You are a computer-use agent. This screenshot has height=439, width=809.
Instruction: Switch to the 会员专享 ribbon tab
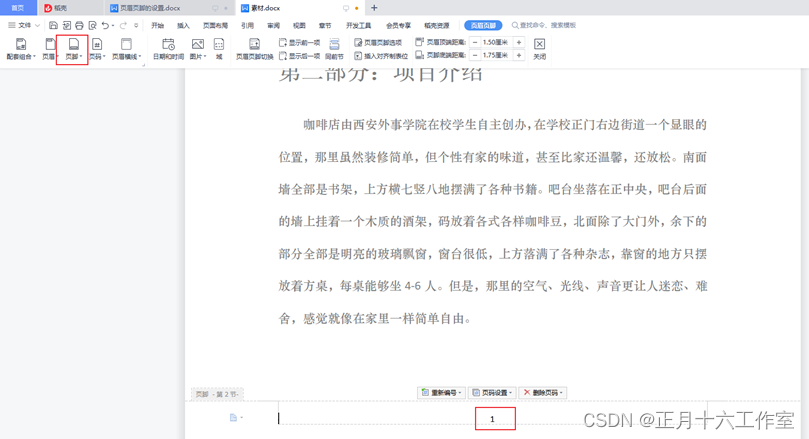coord(398,25)
